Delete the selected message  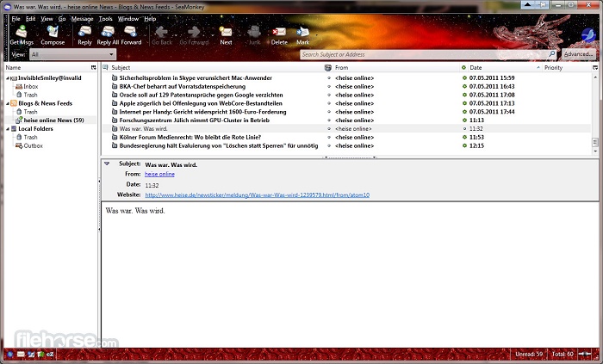[279, 35]
